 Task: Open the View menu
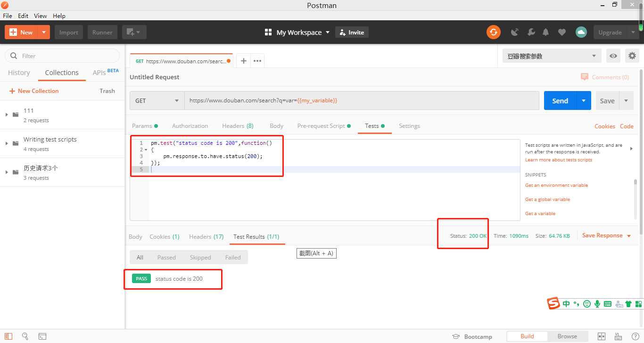point(41,16)
